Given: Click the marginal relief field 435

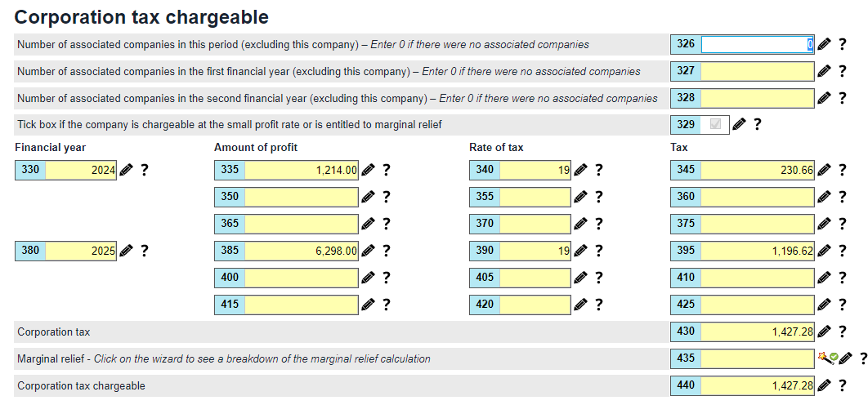Looking at the screenshot, I should pos(757,358).
